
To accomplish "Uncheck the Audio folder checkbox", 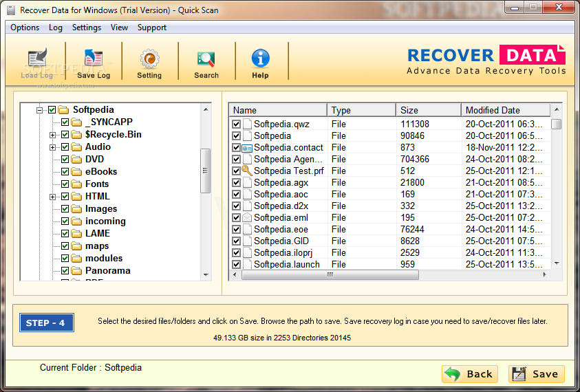I will click(x=65, y=146).
